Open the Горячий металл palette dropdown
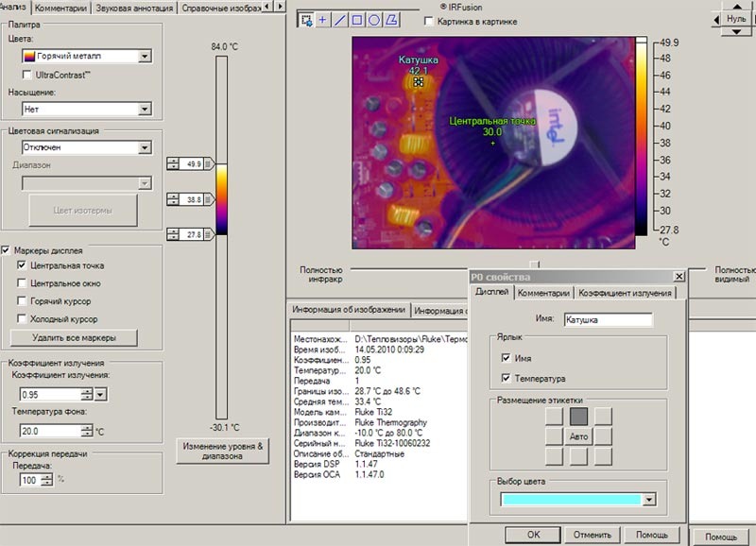 87,56
